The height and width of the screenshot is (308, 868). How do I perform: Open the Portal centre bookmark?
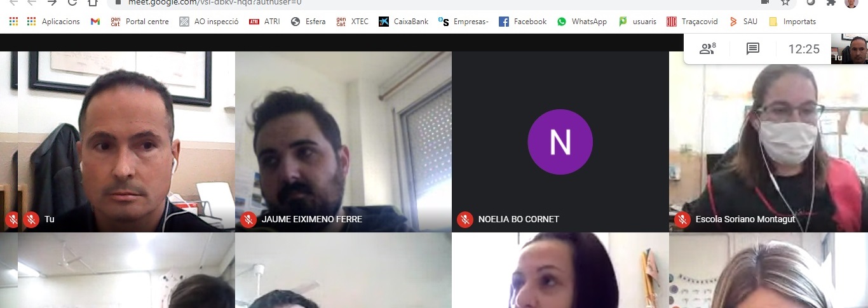coord(139,22)
